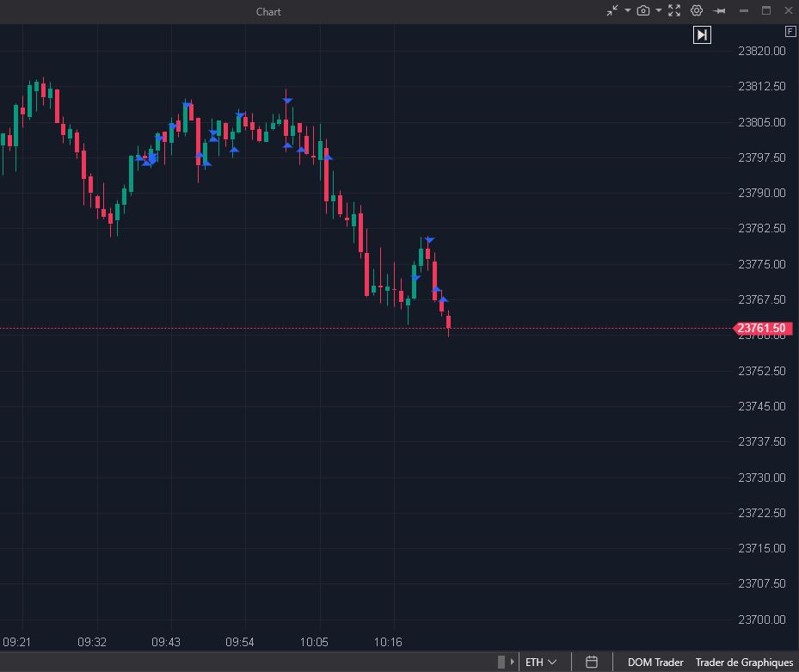Click the small F box above price scale

(790, 32)
